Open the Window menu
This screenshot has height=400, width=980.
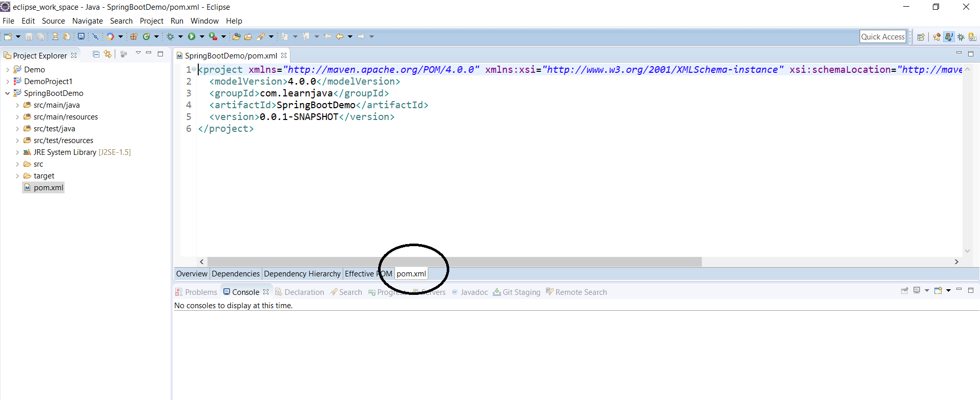pos(204,21)
